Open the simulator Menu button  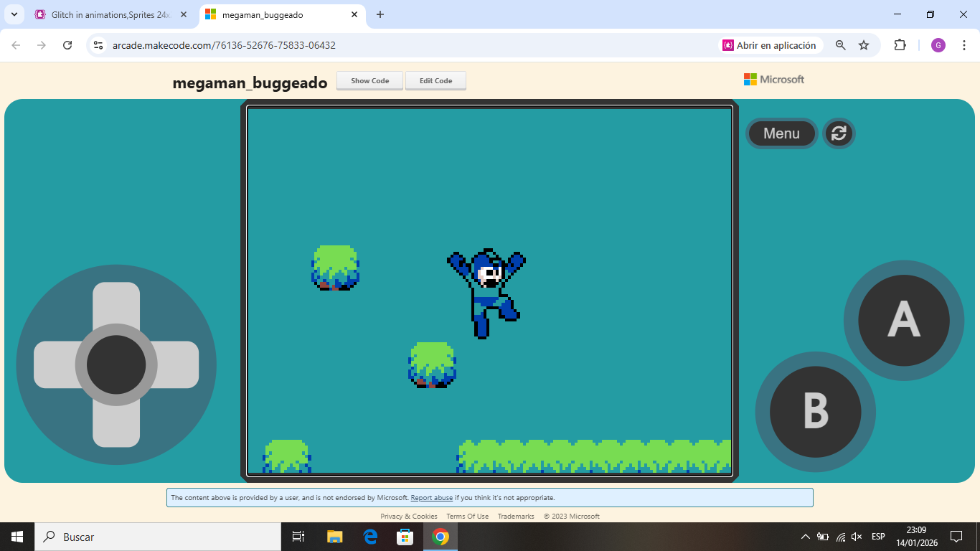click(x=781, y=133)
